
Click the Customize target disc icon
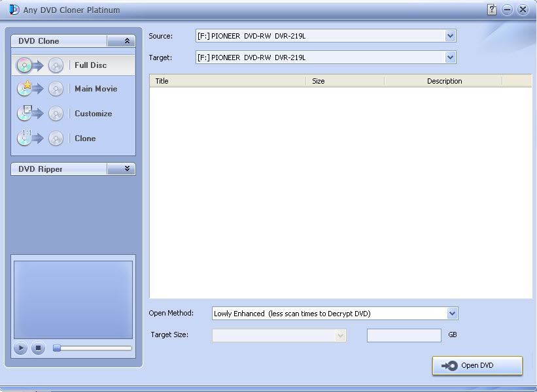[56, 114]
